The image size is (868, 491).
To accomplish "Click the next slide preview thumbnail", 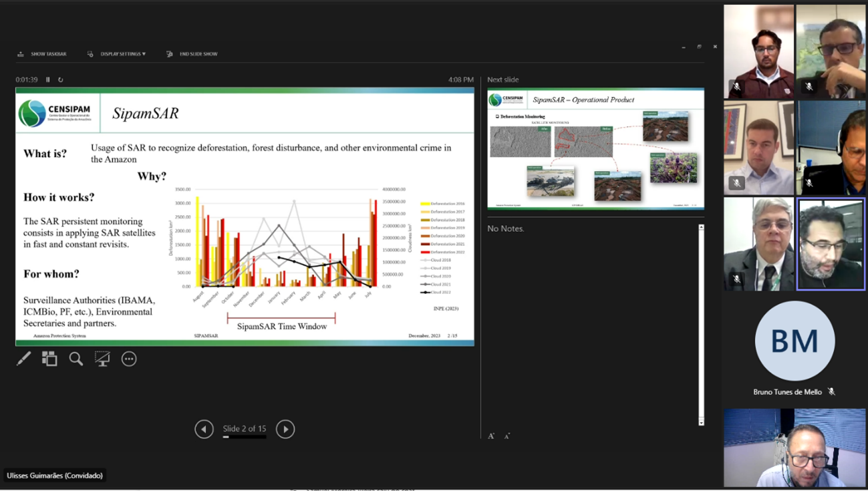I will point(595,149).
